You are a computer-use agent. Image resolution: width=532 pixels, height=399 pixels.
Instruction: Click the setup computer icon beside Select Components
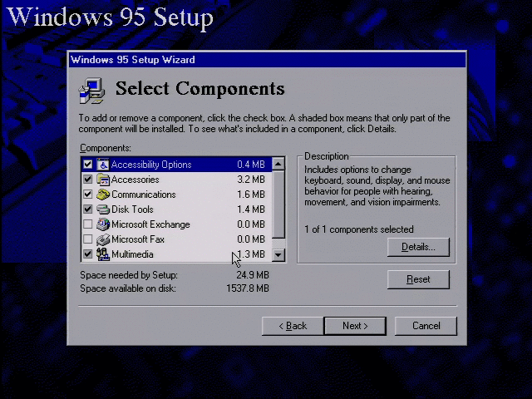91,91
